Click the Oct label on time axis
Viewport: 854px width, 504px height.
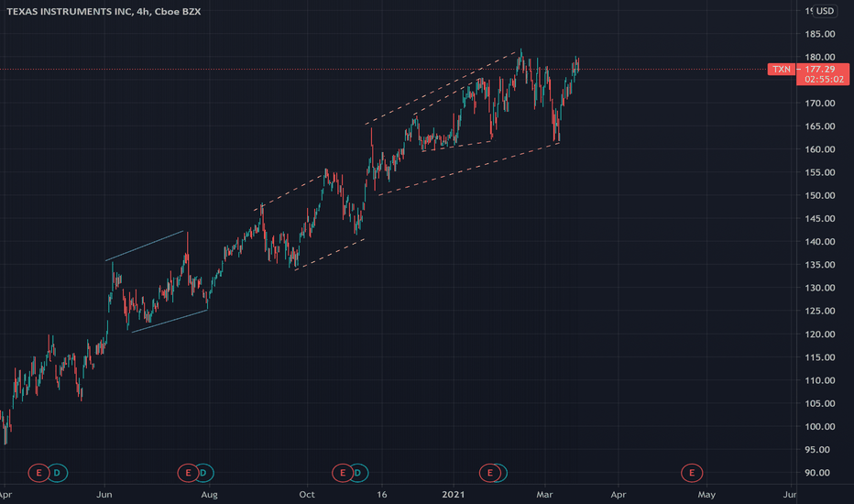coord(307,495)
